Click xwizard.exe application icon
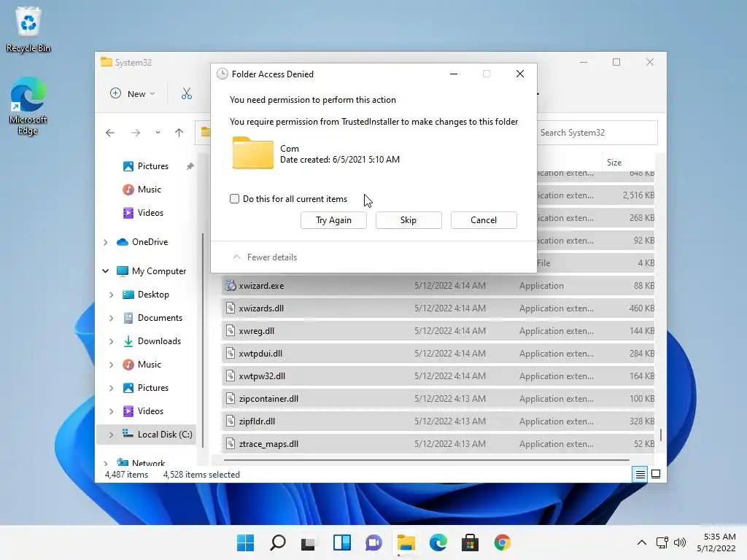 click(231, 286)
